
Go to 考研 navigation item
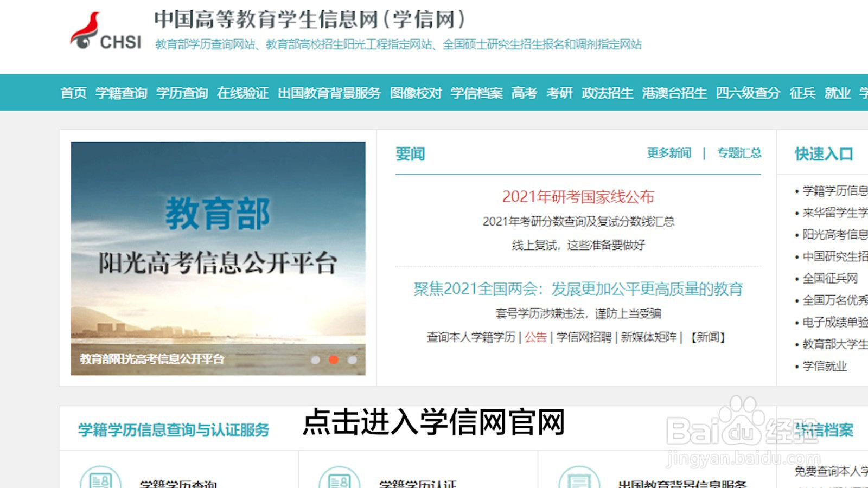tap(559, 93)
